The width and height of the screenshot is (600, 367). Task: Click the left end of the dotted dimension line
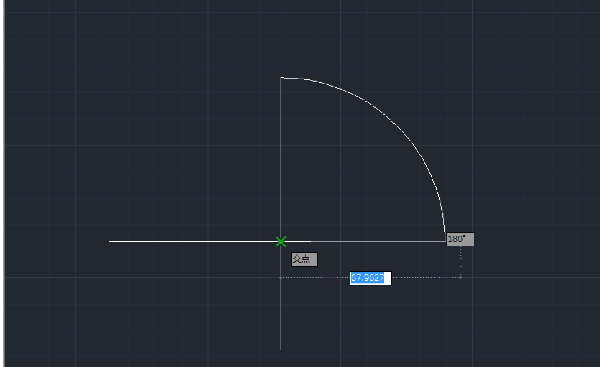pyautogui.click(x=280, y=277)
